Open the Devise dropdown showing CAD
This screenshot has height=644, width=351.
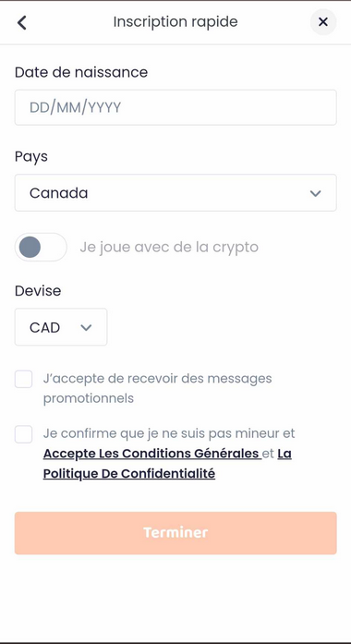(61, 327)
